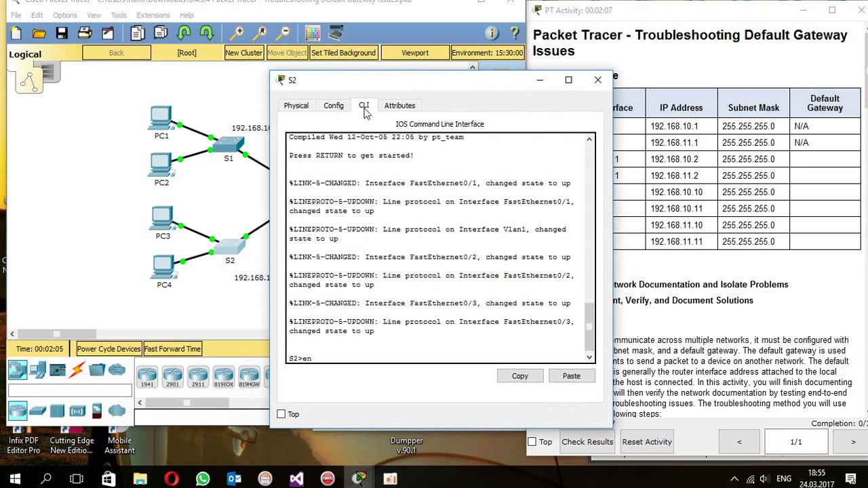Zoom out of the workspace

pyautogui.click(x=284, y=33)
